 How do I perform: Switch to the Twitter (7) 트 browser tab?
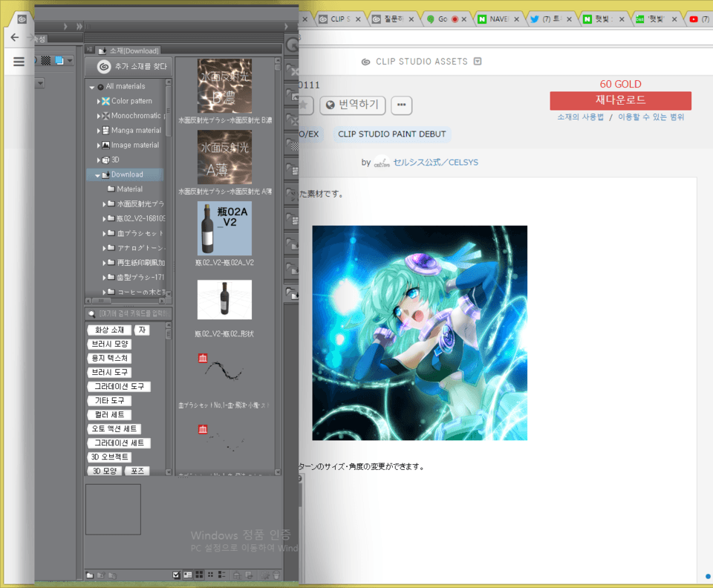click(551, 19)
